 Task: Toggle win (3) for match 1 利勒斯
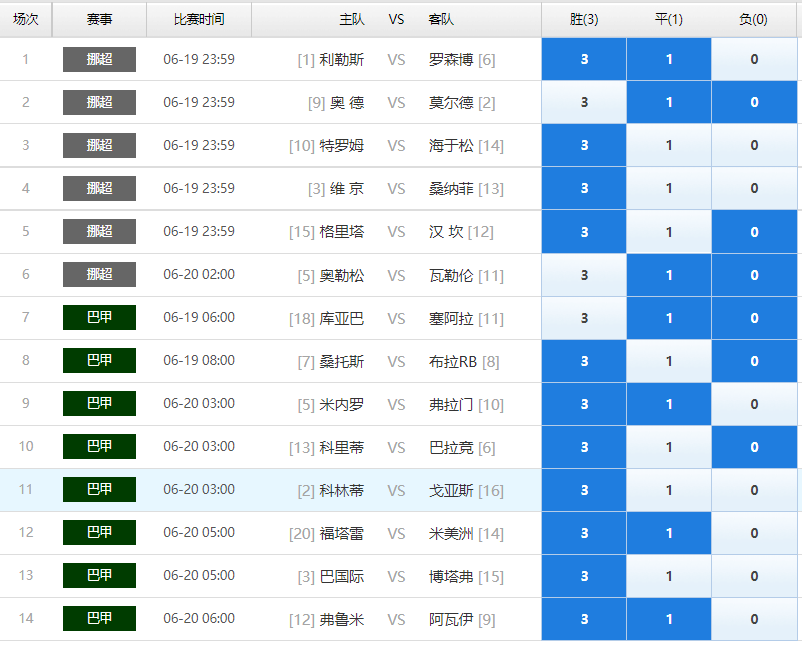(x=584, y=59)
